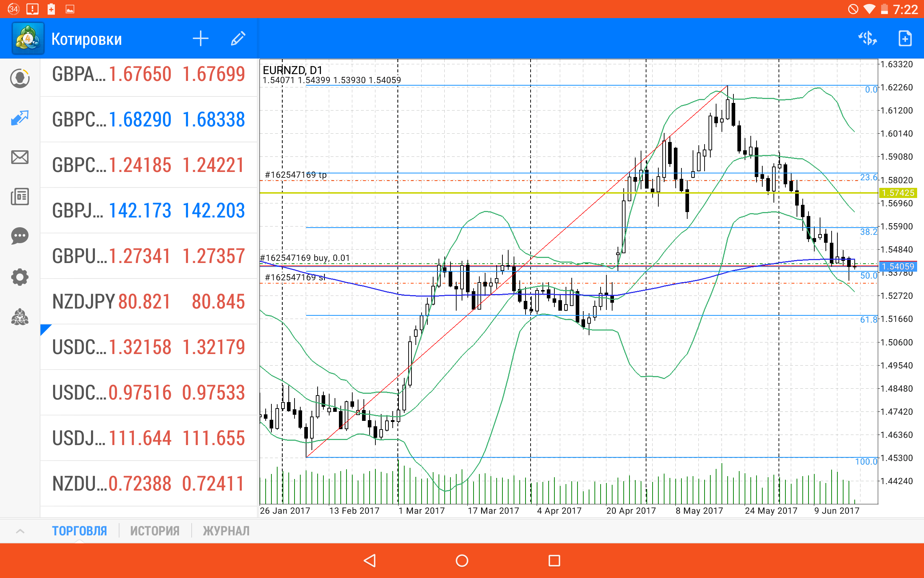
Task: Tap the 1 Mar 2017 date label
Action: pos(422,511)
